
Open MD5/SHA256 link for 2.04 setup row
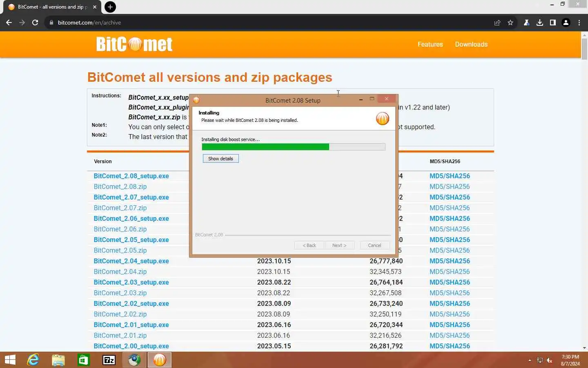tap(450, 261)
